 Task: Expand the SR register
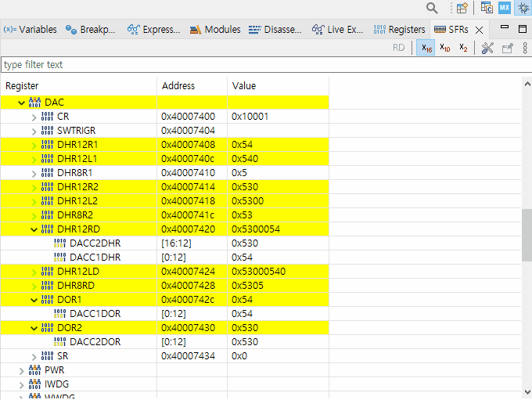point(34,357)
